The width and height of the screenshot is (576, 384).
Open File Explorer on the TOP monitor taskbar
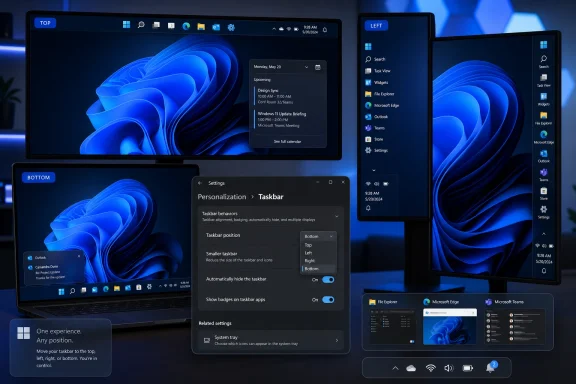pos(201,26)
